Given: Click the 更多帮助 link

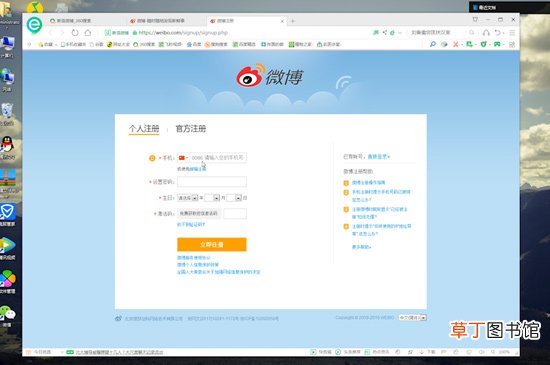Looking at the screenshot, I should click(x=361, y=247).
